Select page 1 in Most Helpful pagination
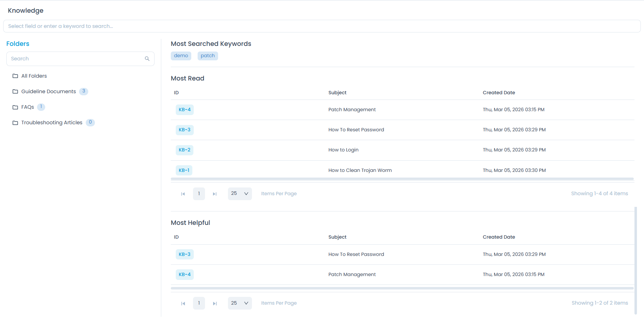The image size is (644, 317). [199, 303]
